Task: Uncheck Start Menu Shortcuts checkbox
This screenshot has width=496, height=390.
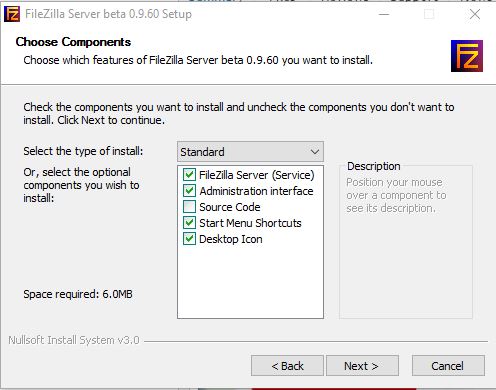Action: click(x=189, y=223)
